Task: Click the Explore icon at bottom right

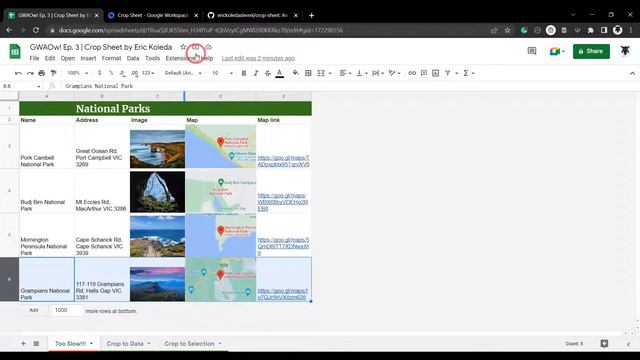Action: (604, 344)
